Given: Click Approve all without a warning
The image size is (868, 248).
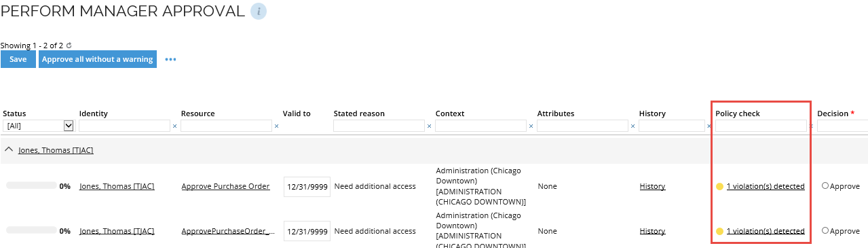Looking at the screenshot, I should 97,59.
